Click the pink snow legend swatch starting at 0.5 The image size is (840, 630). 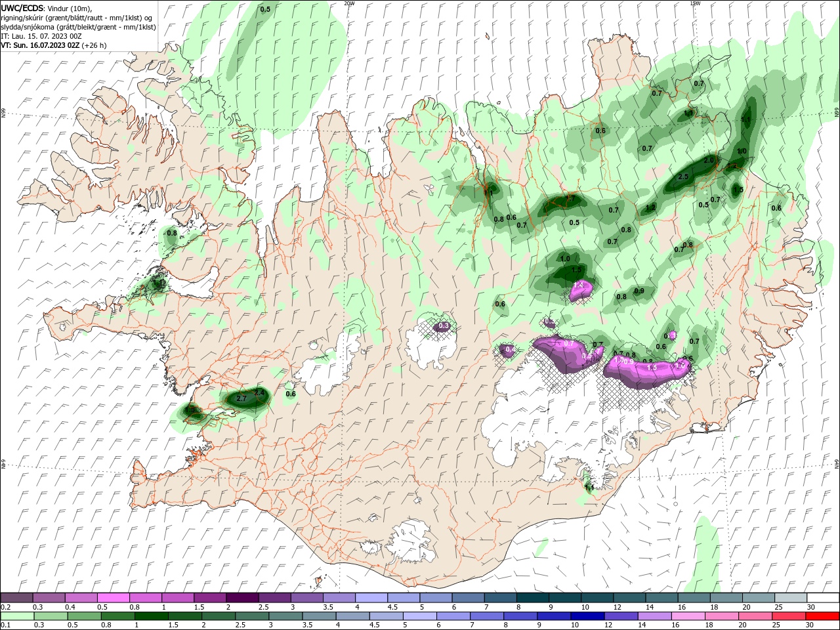113,598
